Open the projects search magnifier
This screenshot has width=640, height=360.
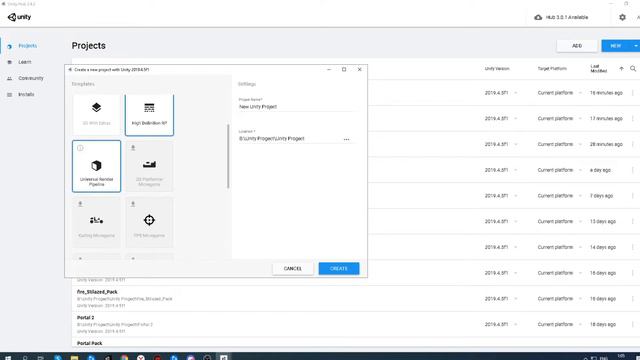tap(633, 69)
